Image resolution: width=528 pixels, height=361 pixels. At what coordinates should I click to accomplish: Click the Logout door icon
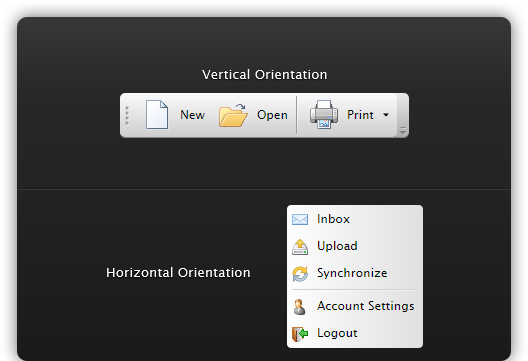[x=300, y=334]
